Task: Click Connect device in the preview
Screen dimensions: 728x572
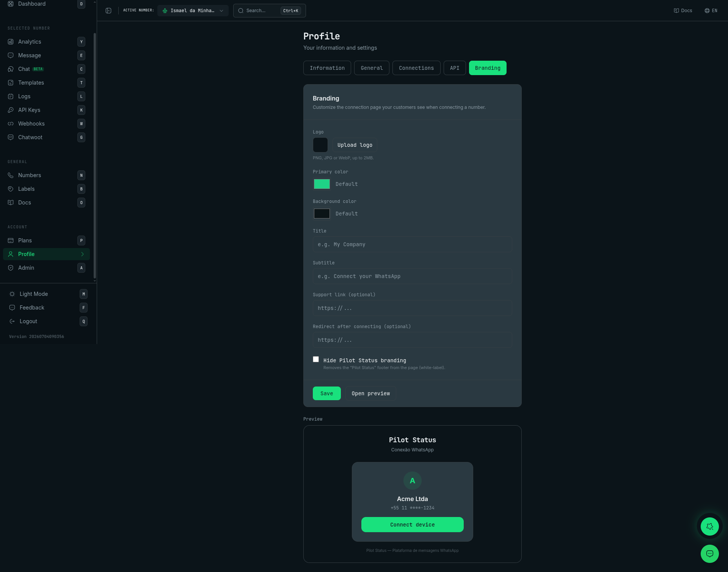Action: pos(413,525)
